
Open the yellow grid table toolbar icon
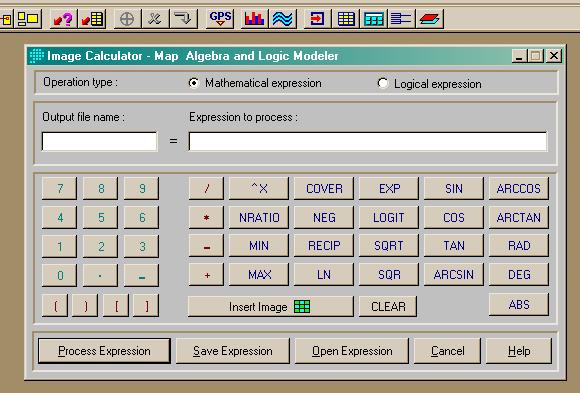[346, 19]
